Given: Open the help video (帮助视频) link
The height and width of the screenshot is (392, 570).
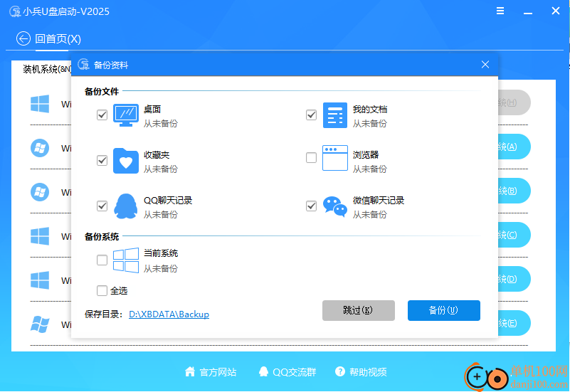Looking at the screenshot, I should click(368, 372).
